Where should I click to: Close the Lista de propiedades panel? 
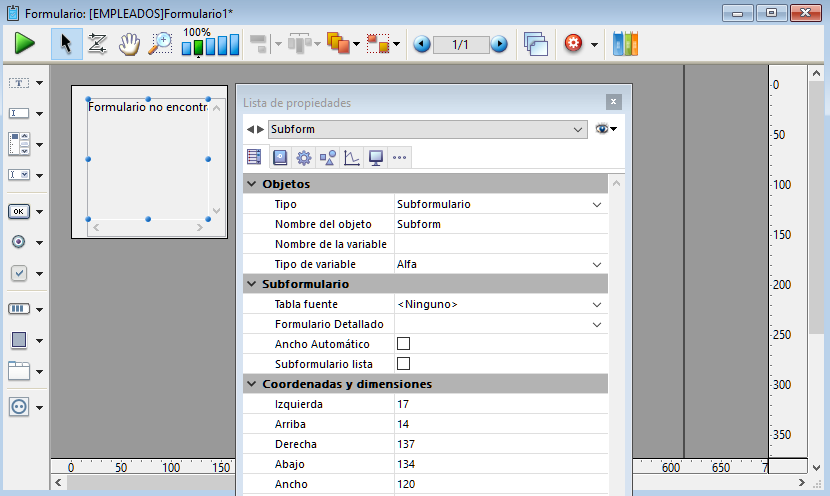point(613,102)
